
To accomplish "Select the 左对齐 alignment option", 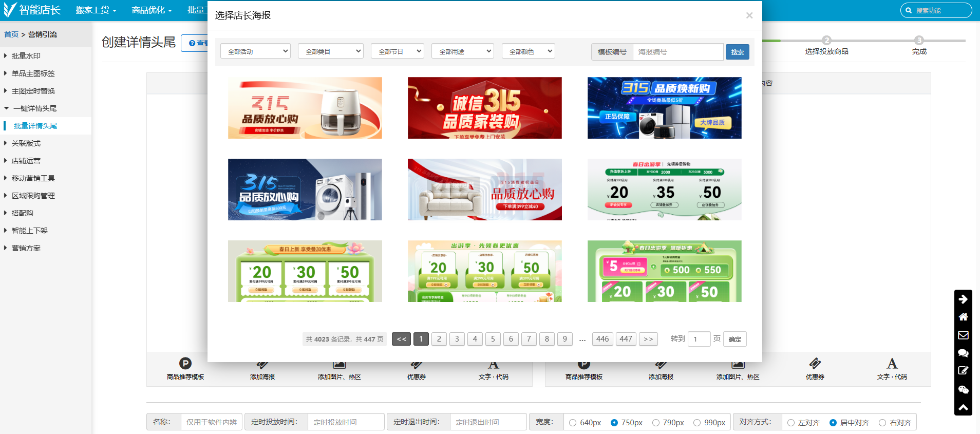I will pos(791,423).
